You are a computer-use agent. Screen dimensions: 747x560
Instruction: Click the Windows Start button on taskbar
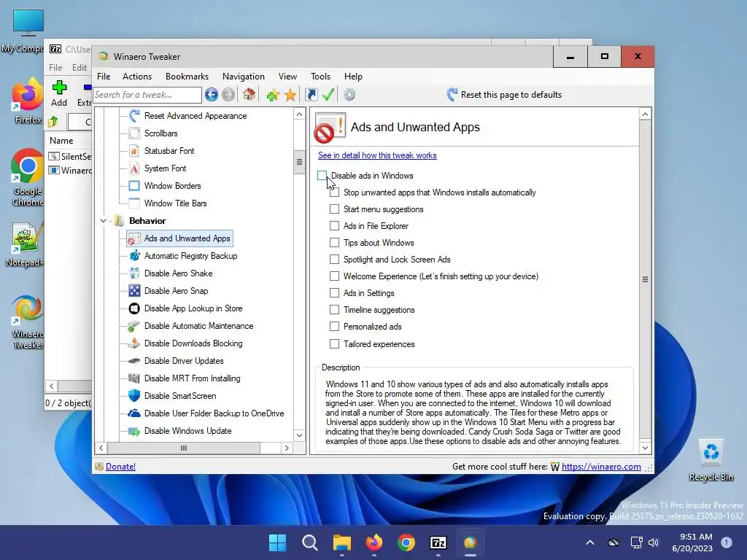(278, 542)
